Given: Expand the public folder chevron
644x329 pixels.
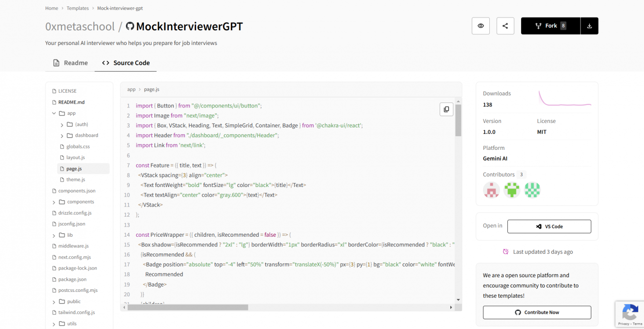Looking at the screenshot, I should [x=54, y=302].
